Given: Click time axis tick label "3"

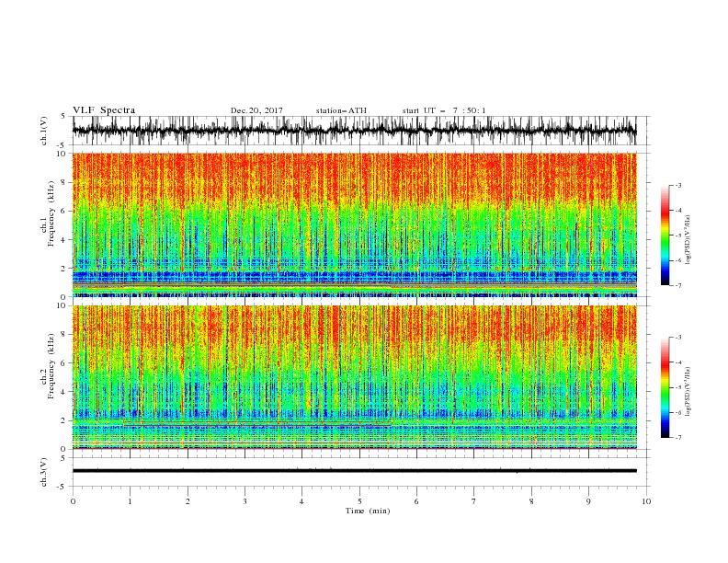Looking at the screenshot, I should (245, 501).
